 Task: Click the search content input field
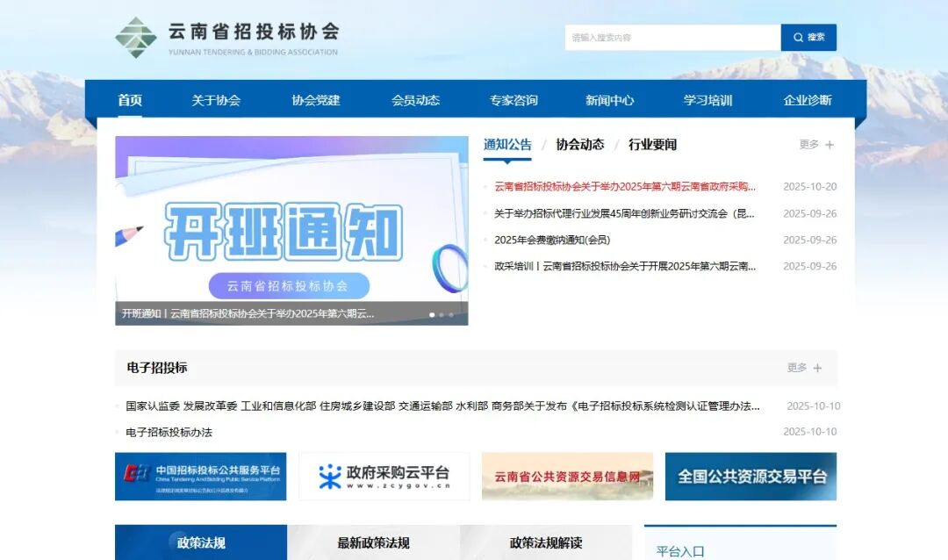(x=671, y=38)
